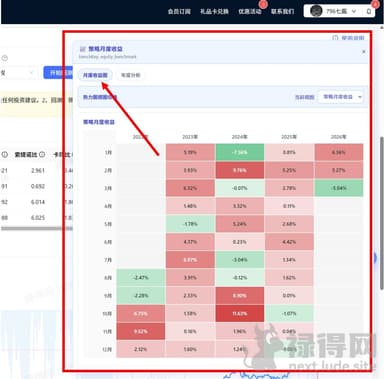Click the October 2024 heatmap cell
The width and height of the screenshot is (384, 379).
240,314
